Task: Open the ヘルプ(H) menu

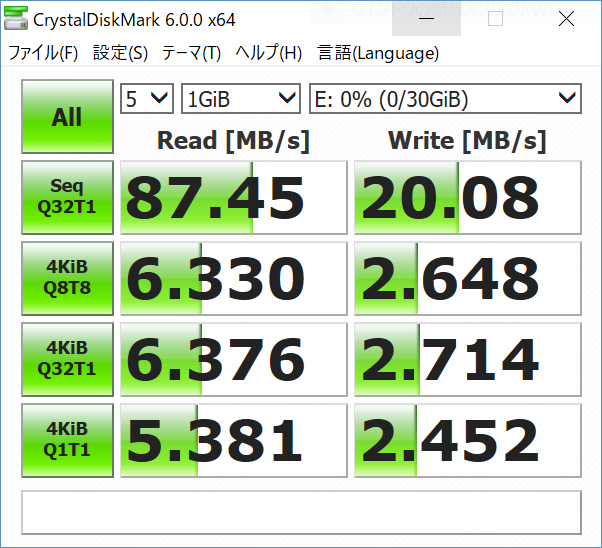Action: point(269,54)
